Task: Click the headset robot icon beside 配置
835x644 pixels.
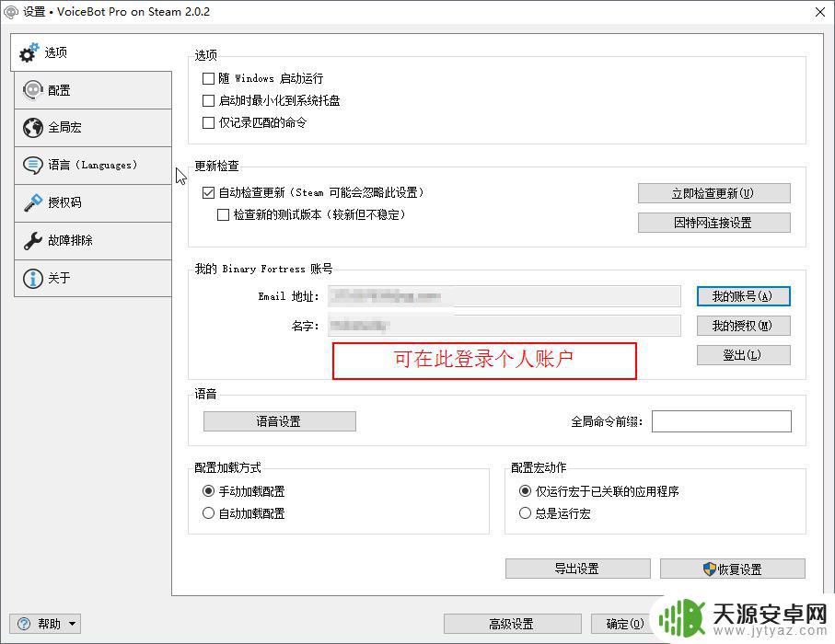Action: (x=32, y=90)
